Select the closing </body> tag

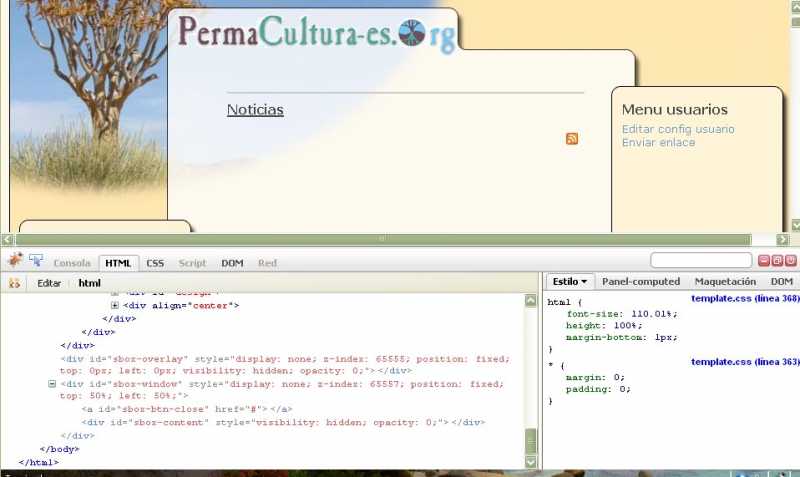(x=59, y=449)
